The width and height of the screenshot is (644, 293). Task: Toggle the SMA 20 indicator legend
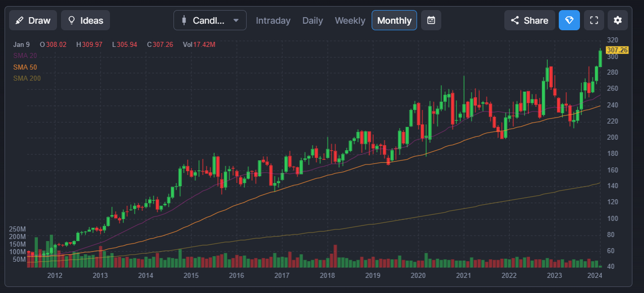coord(25,56)
